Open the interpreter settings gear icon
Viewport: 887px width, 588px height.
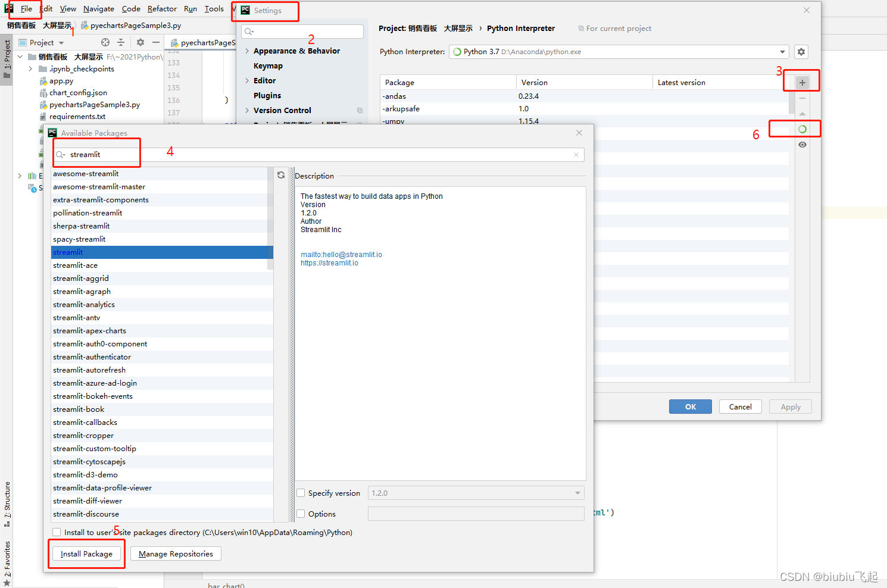coord(801,52)
